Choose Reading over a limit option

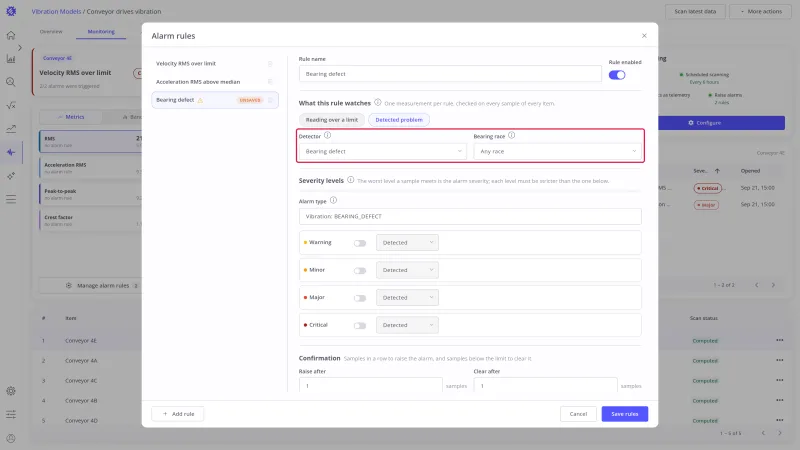[x=332, y=120]
